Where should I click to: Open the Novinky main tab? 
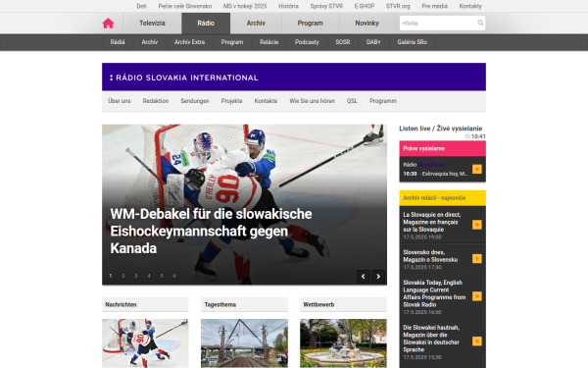pyautogui.click(x=367, y=24)
